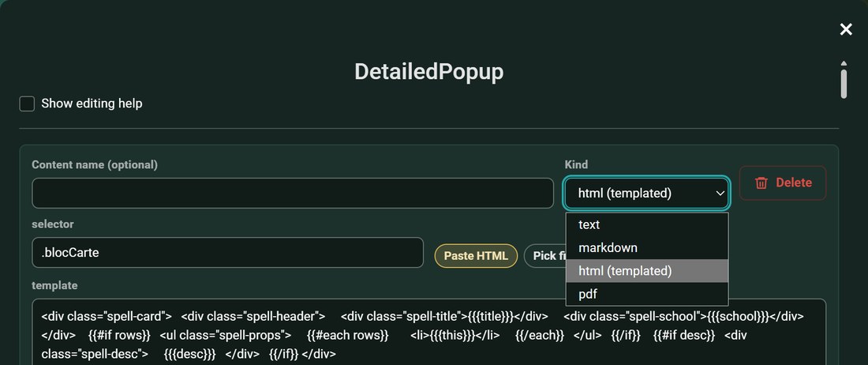Image resolution: width=868 pixels, height=365 pixels.
Task: Click the scrollbar up arrow
Action: click(x=844, y=63)
